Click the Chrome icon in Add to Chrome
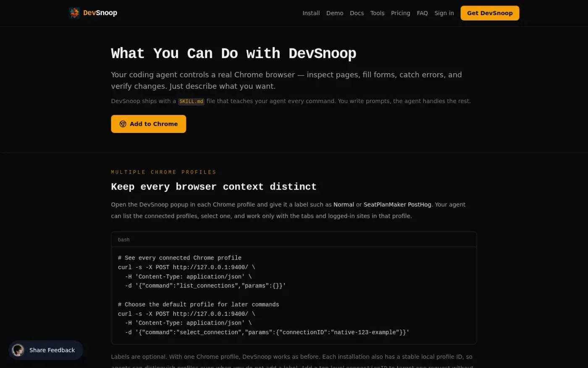The image size is (588, 368). pos(123,124)
